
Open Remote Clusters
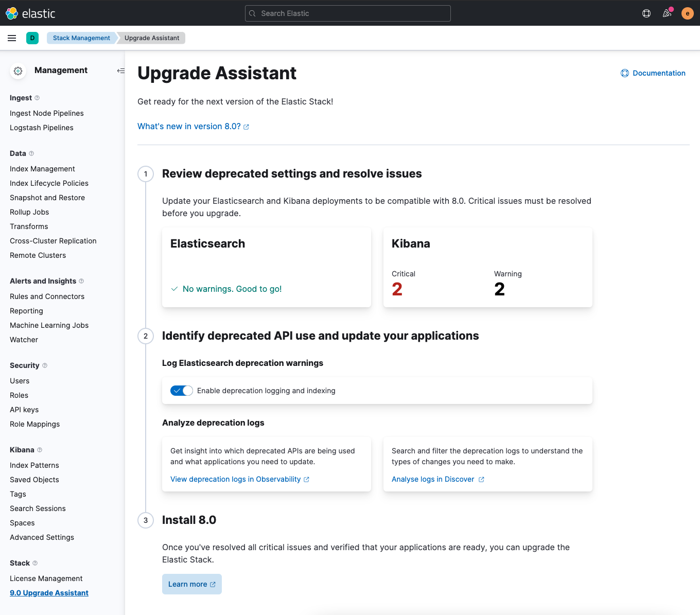point(38,255)
